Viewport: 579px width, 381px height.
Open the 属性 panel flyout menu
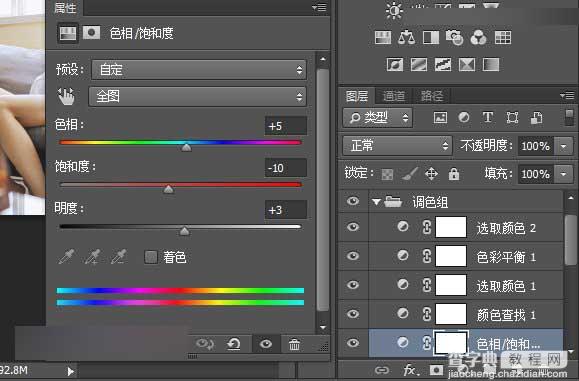point(319,7)
